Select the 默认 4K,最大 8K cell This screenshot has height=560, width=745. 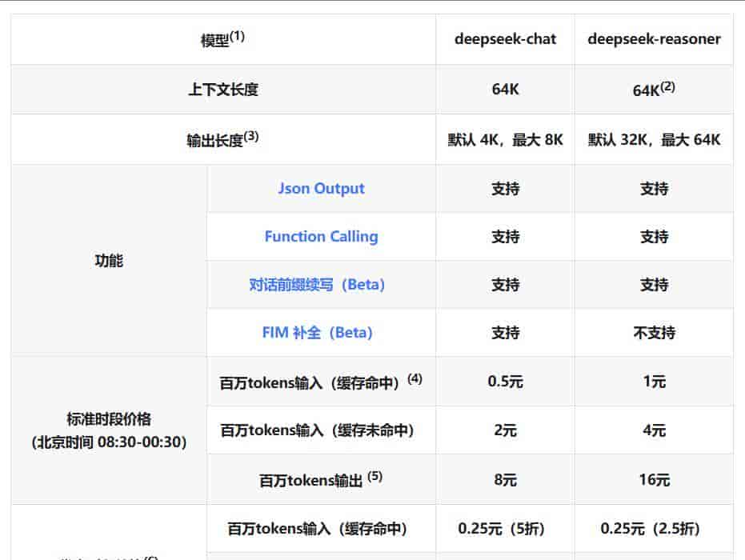click(x=505, y=140)
